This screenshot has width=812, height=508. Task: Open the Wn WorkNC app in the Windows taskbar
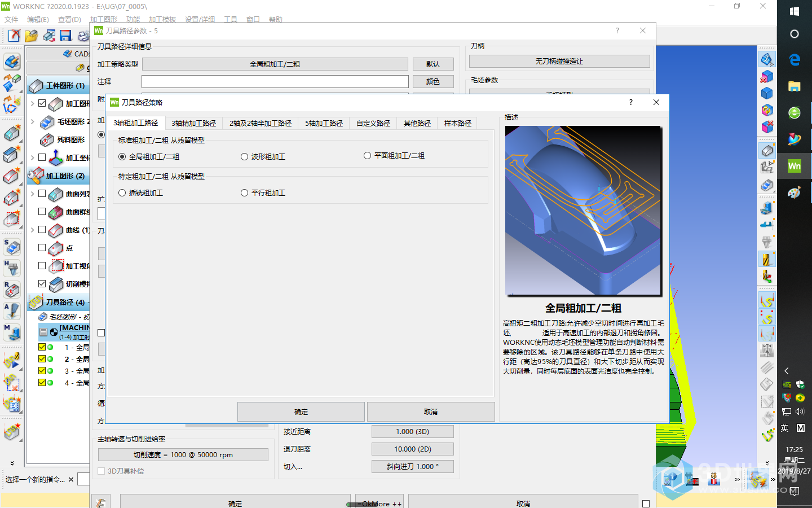point(794,165)
